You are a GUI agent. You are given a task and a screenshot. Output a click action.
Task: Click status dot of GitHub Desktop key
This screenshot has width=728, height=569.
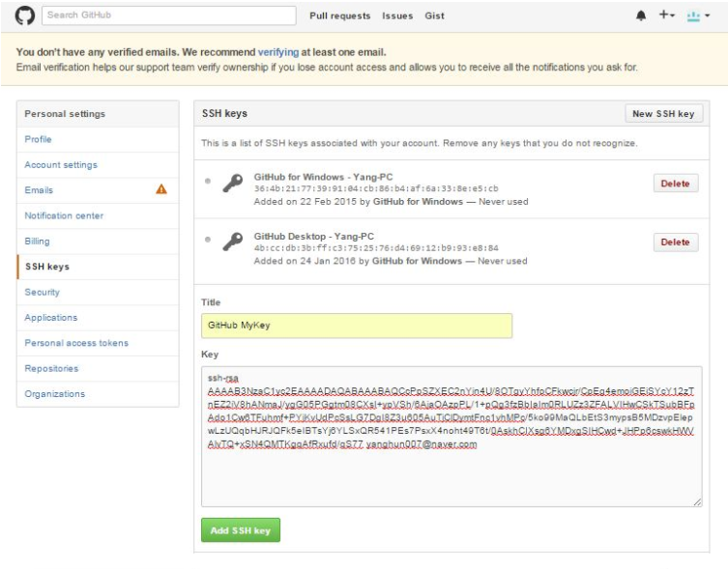[208, 240]
